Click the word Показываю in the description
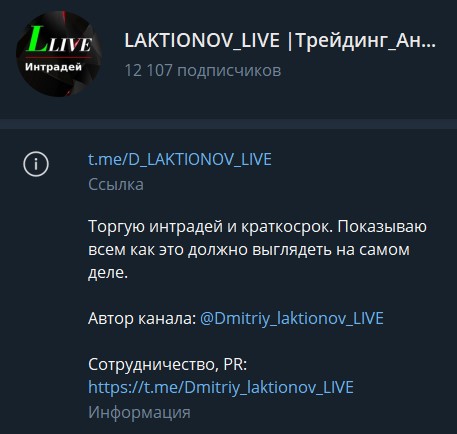Screen dimensions: 457x434 [x=382, y=227]
